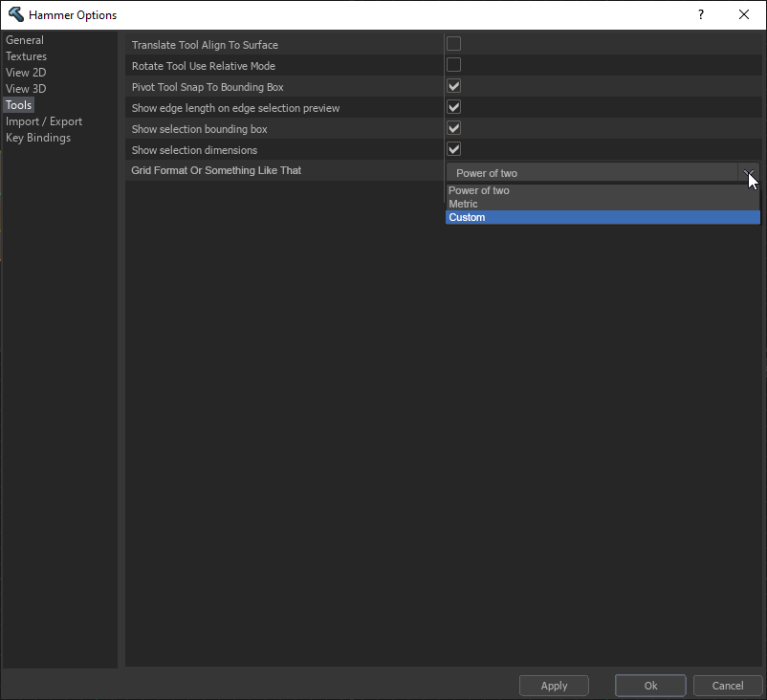Expand the Grid Format dropdown
This screenshot has height=700, width=767.
pyautogui.click(x=750, y=172)
